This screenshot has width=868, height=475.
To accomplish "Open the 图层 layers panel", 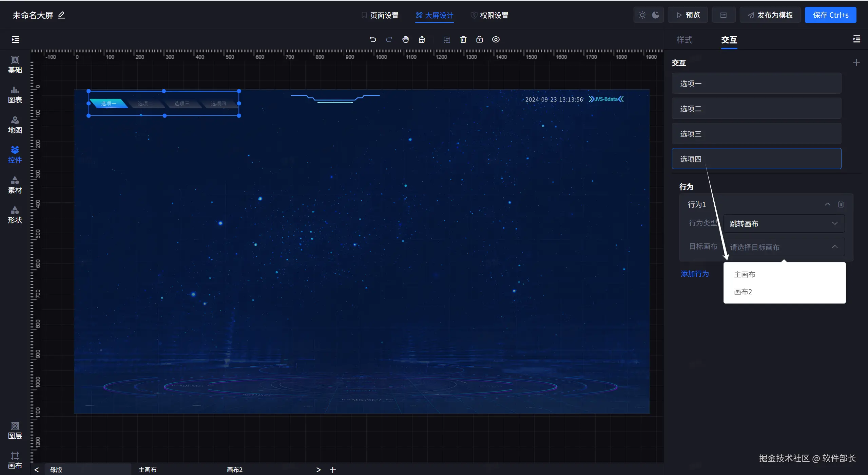I will pyautogui.click(x=15, y=430).
